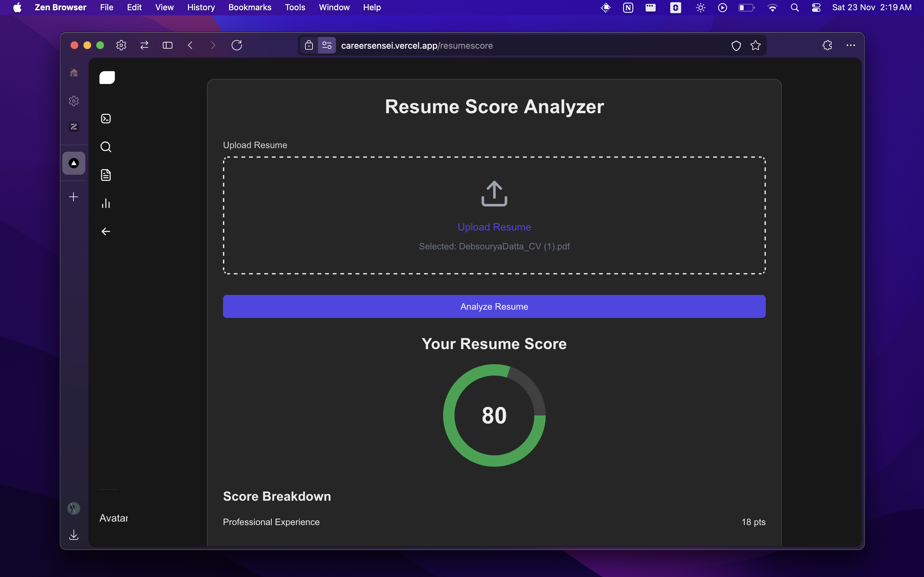
Task: Click the left arrow collapse icon in sidebar
Action: point(106,232)
